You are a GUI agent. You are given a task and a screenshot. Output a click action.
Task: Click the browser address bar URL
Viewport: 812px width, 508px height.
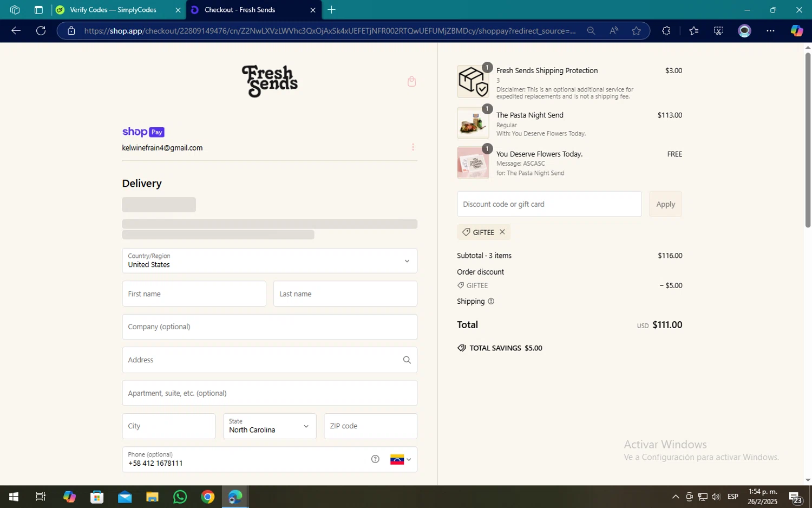(x=330, y=31)
